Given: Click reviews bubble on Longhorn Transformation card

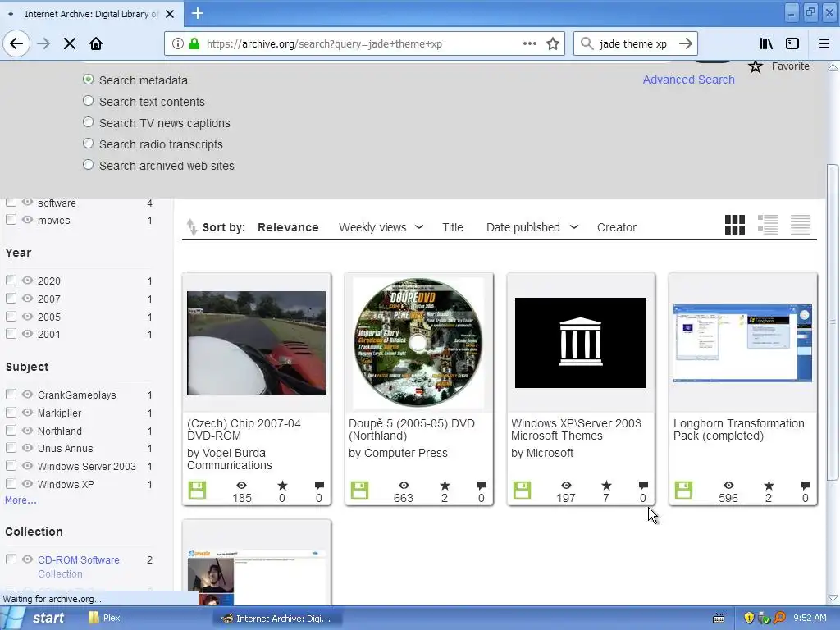Looking at the screenshot, I should point(806,486).
